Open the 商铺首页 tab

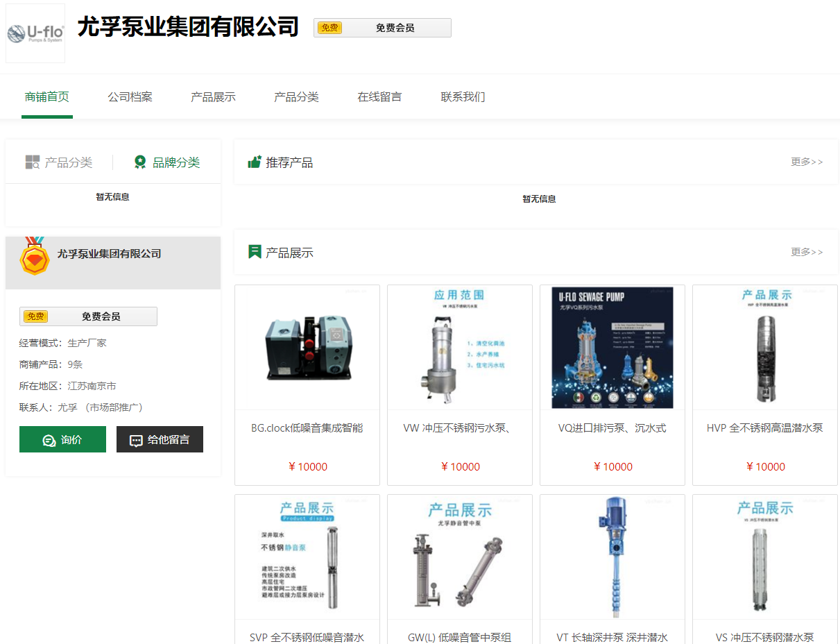point(47,96)
